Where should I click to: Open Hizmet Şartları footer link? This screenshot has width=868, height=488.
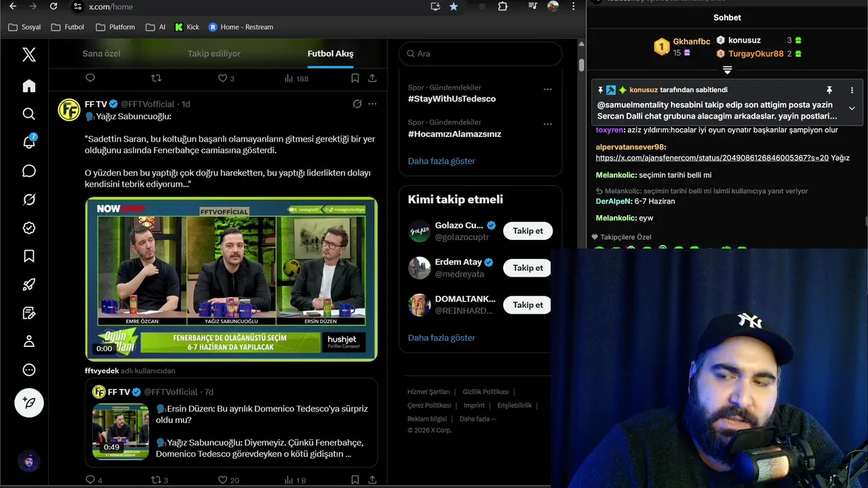click(429, 392)
